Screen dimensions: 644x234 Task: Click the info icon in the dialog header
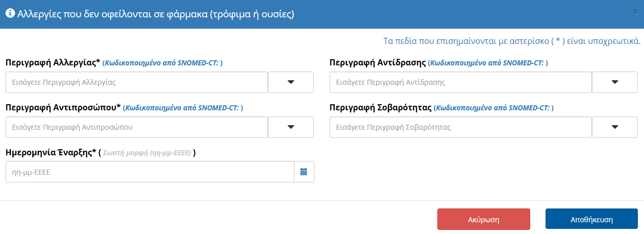(10, 14)
